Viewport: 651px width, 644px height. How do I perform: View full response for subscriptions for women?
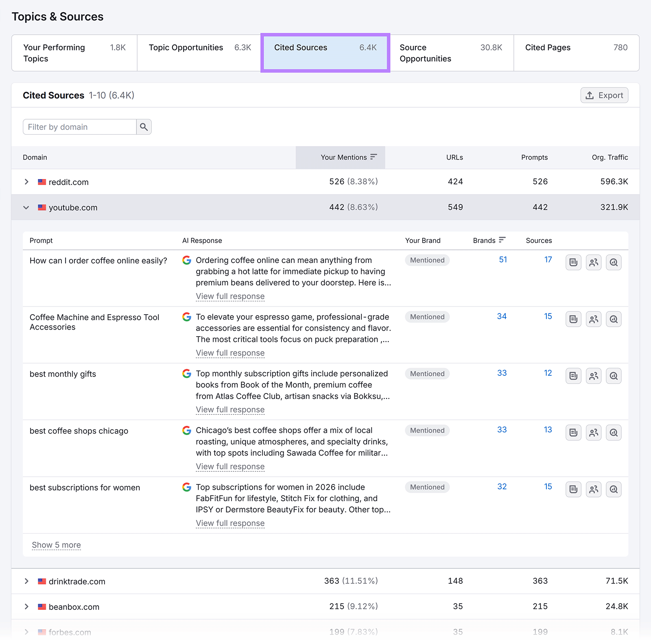tap(230, 523)
